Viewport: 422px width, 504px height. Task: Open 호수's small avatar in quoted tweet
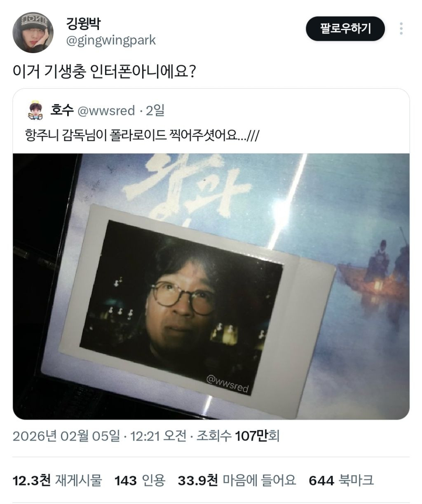[x=36, y=110]
